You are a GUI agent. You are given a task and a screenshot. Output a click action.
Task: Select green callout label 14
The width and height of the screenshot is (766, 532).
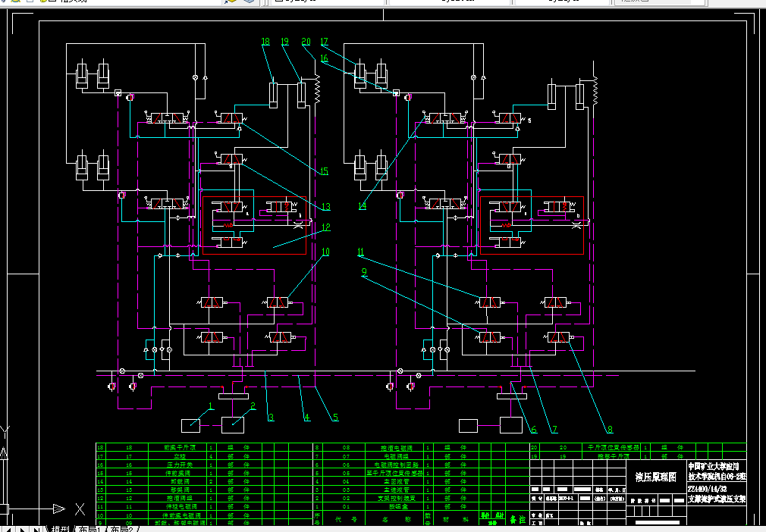(x=362, y=205)
